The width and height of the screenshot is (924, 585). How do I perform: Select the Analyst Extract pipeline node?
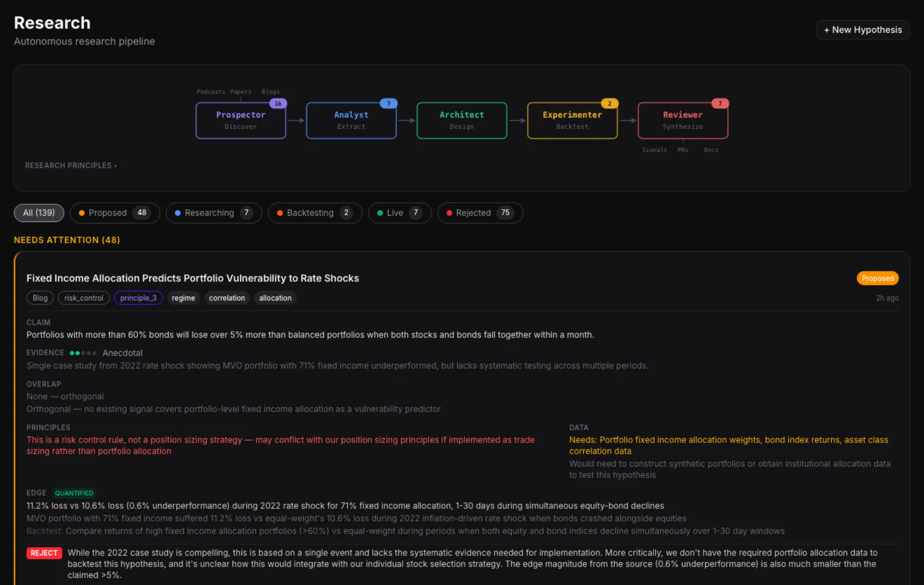(x=351, y=120)
